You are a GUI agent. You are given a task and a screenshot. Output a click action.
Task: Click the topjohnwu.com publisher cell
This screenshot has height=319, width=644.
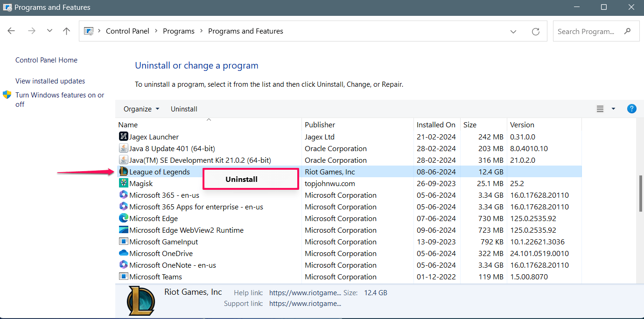pos(330,183)
